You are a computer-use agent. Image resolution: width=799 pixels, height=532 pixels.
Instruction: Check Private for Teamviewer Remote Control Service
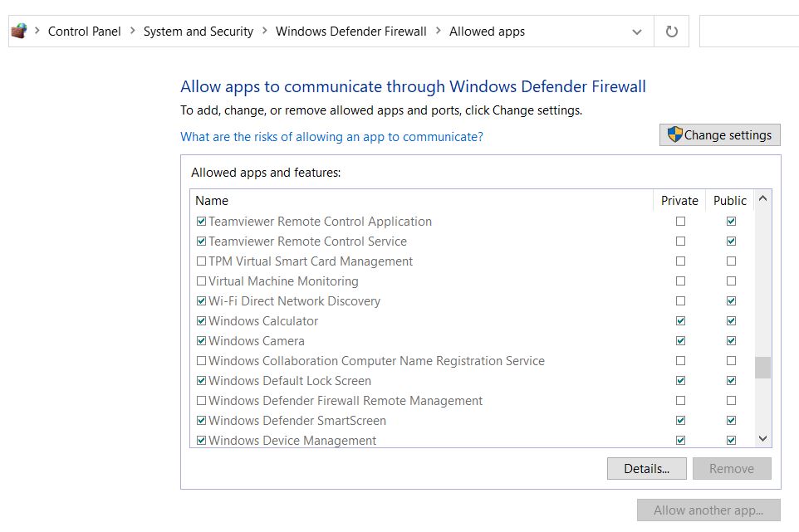pos(680,242)
